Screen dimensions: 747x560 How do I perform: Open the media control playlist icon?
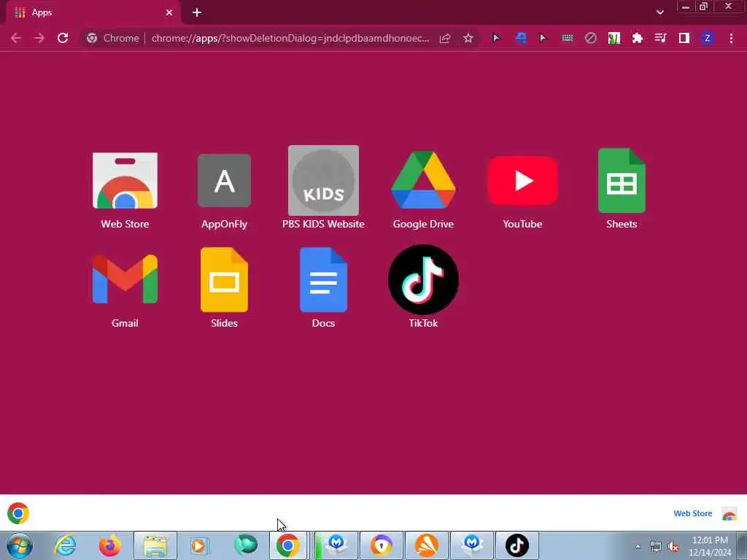[x=660, y=38]
